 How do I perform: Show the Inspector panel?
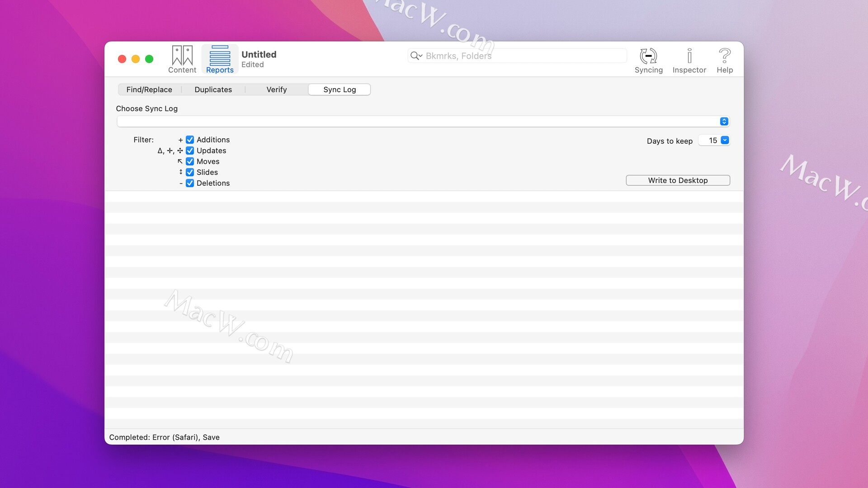pyautogui.click(x=689, y=56)
